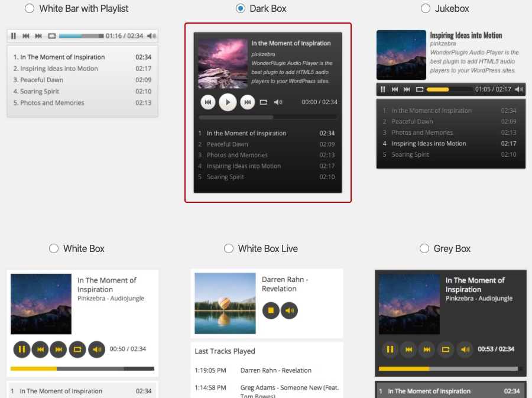Choose the White Box Live radio button

pos(229,248)
